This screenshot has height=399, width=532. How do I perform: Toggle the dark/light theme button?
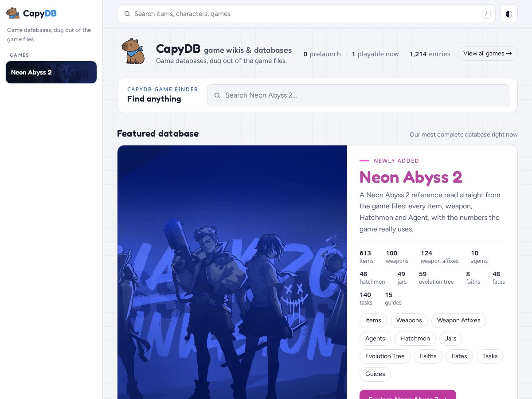pos(509,14)
